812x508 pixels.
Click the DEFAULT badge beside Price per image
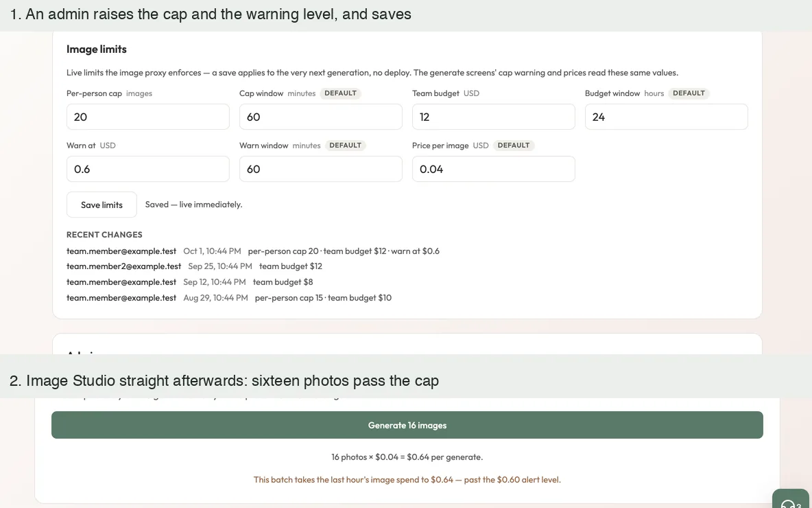(514, 145)
